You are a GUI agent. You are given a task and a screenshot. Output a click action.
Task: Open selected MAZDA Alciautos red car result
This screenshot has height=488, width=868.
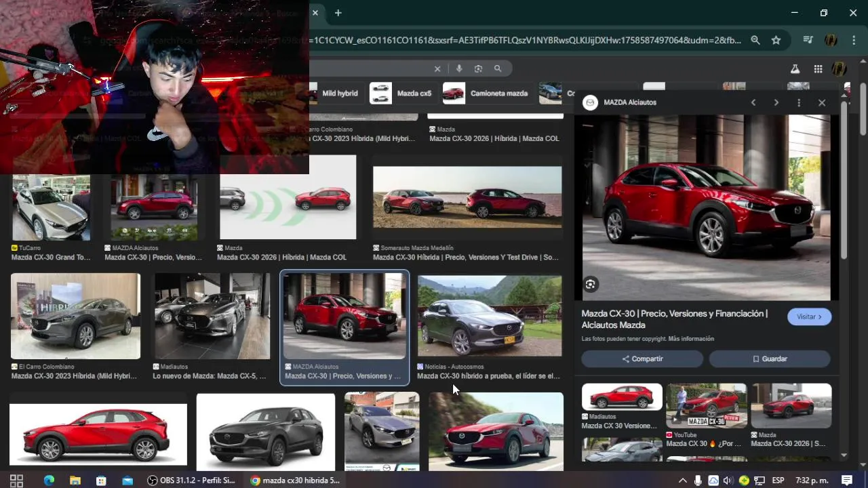(344, 316)
